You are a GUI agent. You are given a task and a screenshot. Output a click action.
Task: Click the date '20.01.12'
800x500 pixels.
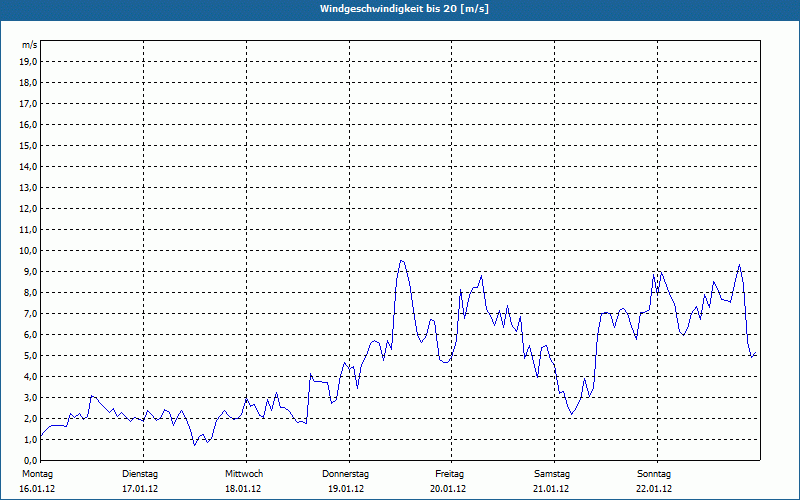tap(448, 489)
